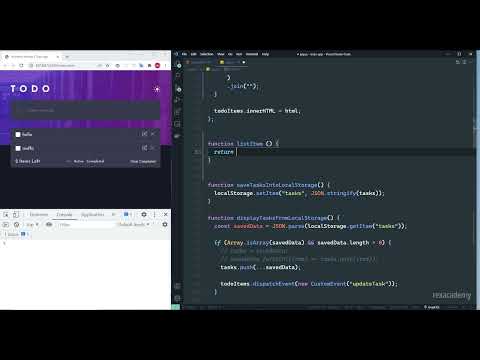This screenshot has width=480, height=360.
Task: Toggle console live expression eye icon
Action: point(49,225)
